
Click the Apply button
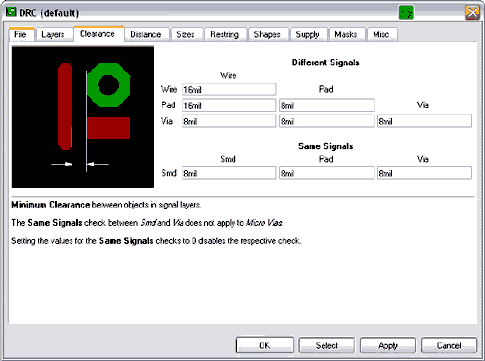pyautogui.click(x=388, y=345)
